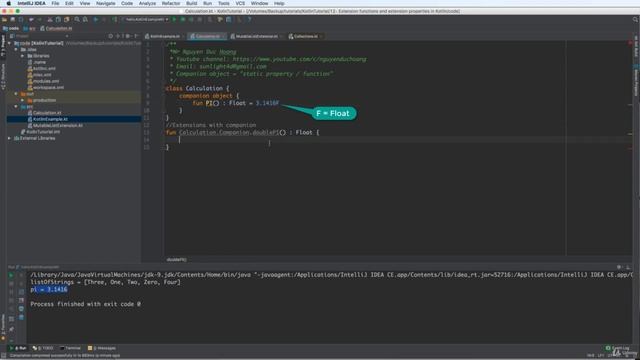Open the IntelliJ IDEA application menu
The image size is (640, 360).
point(31,3)
